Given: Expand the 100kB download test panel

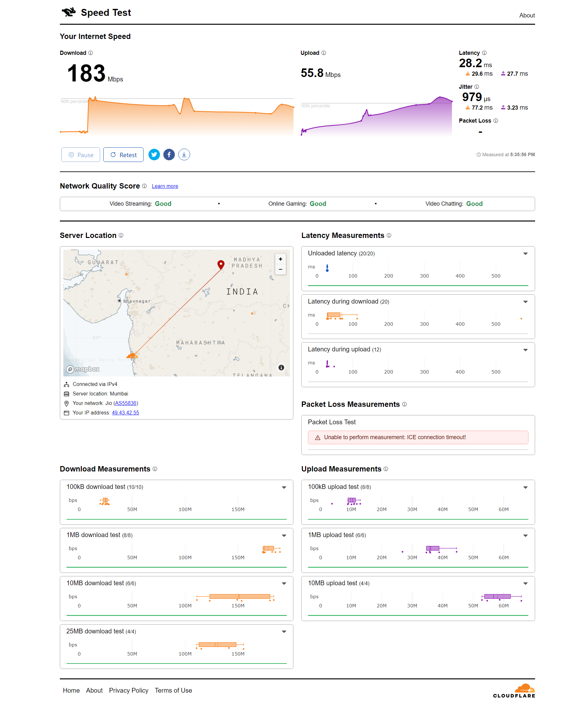Looking at the screenshot, I should [284, 487].
